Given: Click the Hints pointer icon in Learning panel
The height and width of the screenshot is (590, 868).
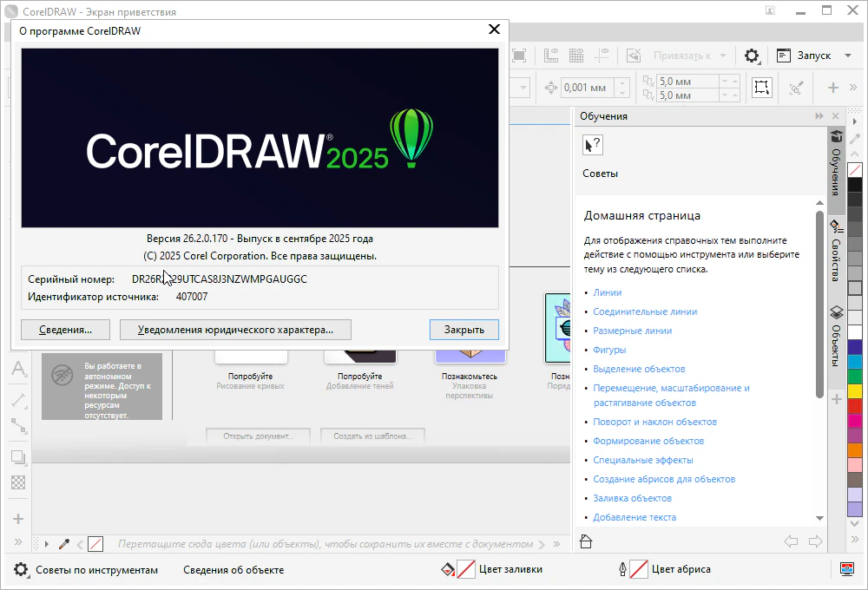Looking at the screenshot, I should click(592, 146).
